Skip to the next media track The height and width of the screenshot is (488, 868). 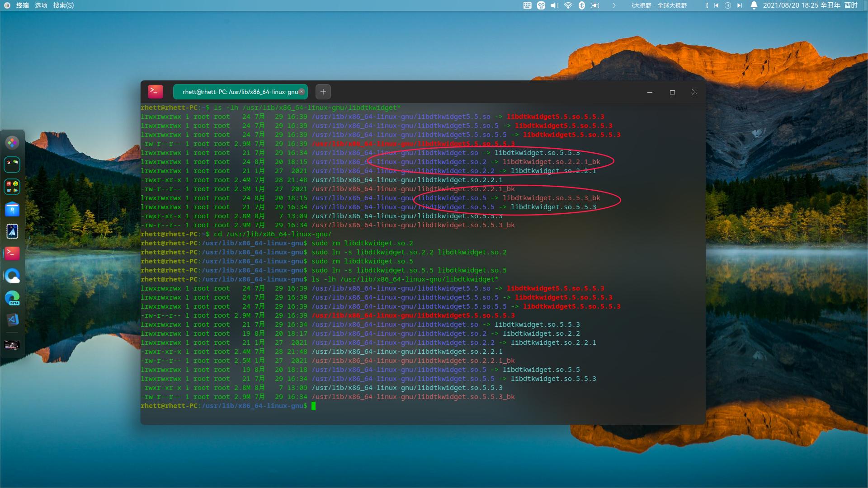click(739, 5)
